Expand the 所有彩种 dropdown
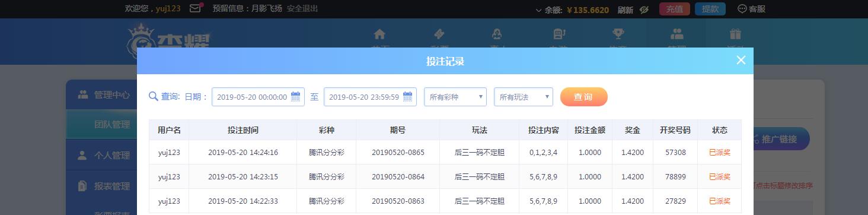The height and width of the screenshot is (215, 868). click(x=455, y=97)
